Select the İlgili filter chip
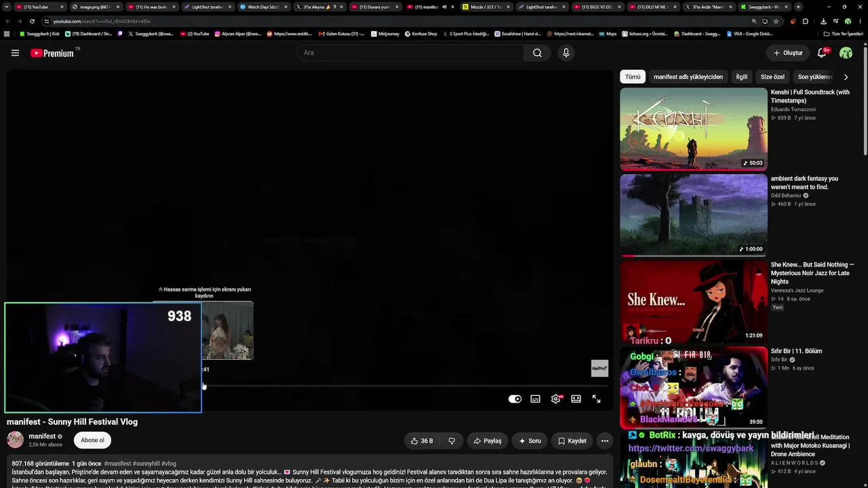 [742, 77]
